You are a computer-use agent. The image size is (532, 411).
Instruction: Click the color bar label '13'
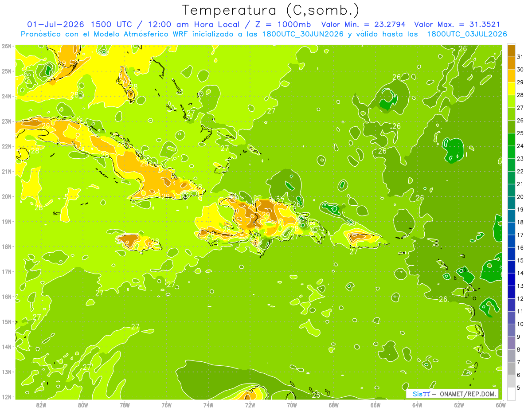(520, 286)
